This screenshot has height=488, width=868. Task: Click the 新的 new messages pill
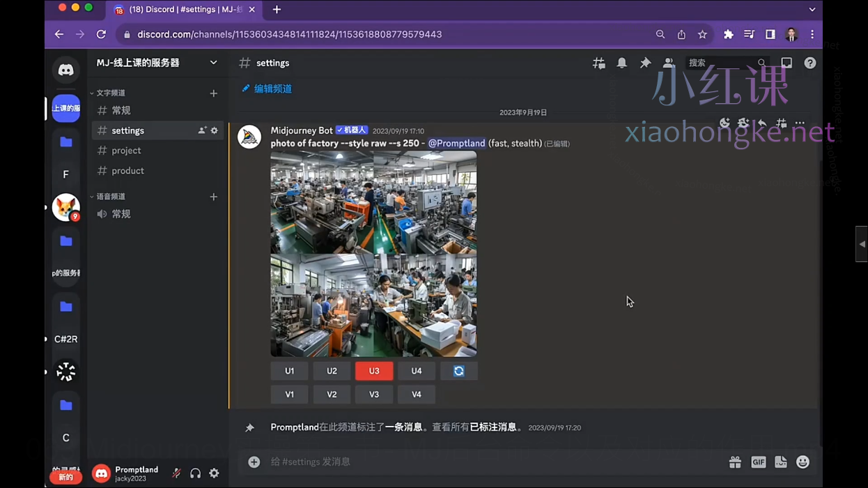65,478
